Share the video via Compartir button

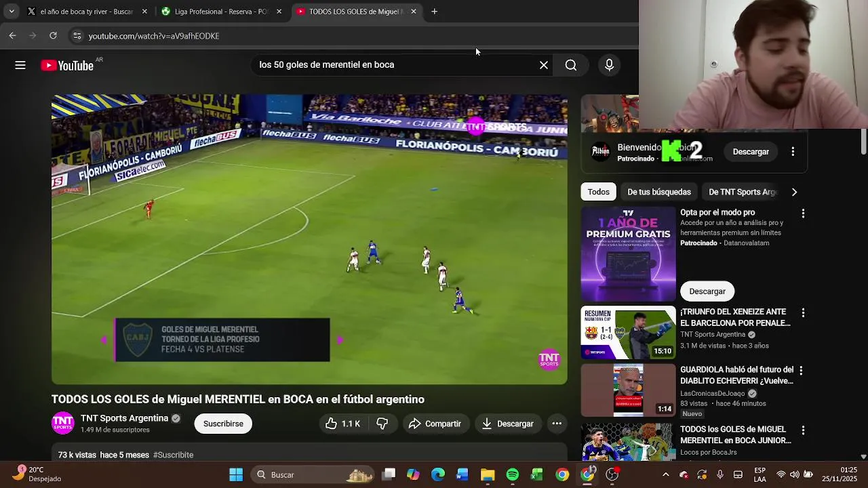tap(435, 424)
